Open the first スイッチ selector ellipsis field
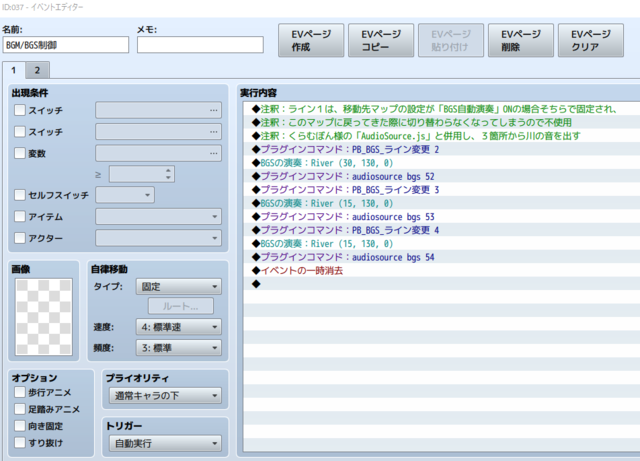The height and width of the screenshot is (461, 640). click(158, 110)
